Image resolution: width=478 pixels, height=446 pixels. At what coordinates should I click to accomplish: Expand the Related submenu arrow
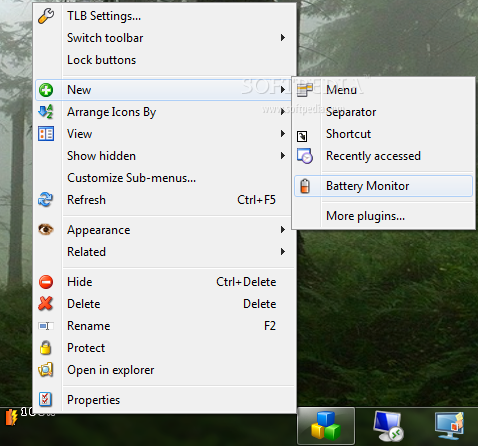coord(283,252)
